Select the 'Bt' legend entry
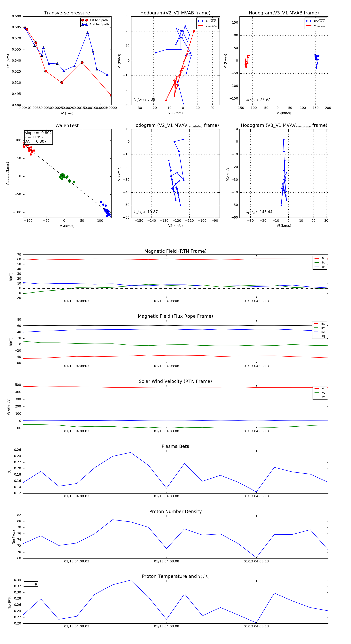This screenshot has height=644, width=351. pyautogui.click(x=320, y=262)
